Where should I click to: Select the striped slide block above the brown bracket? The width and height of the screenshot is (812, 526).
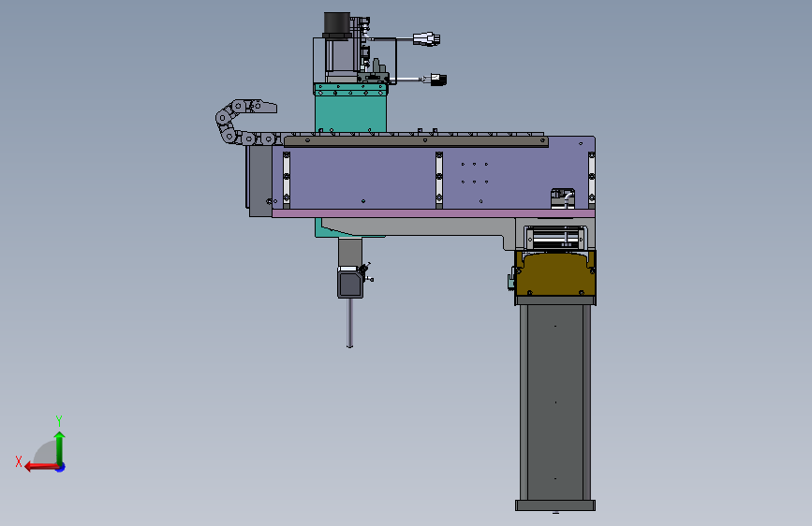click(x=555, y=239)
